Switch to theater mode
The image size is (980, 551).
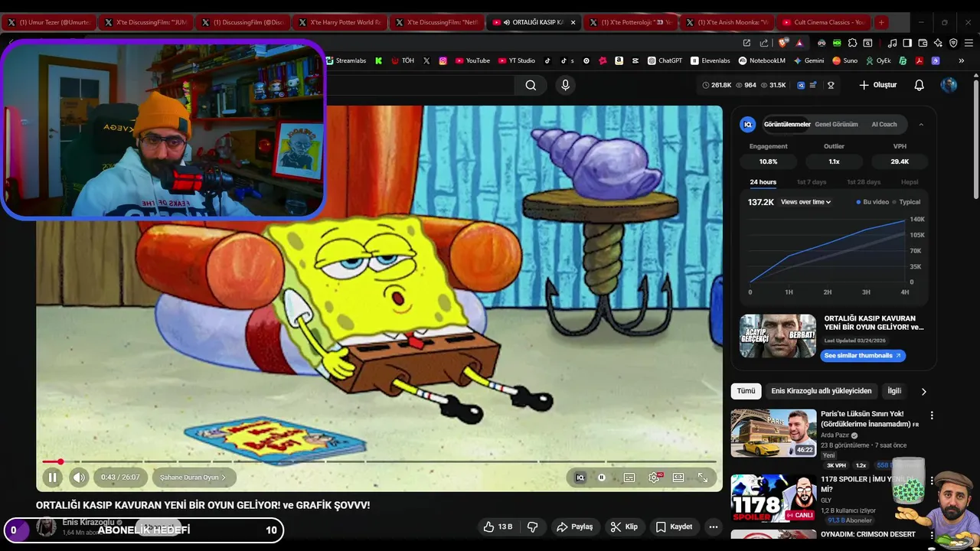(x=678, y=478)
